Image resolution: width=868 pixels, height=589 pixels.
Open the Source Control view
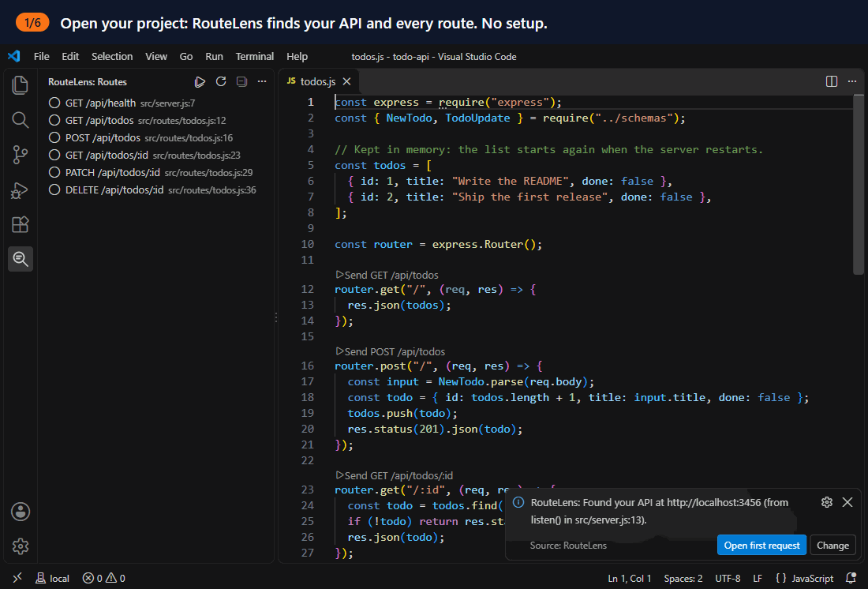pyautogui.click(x=20, y=155)
